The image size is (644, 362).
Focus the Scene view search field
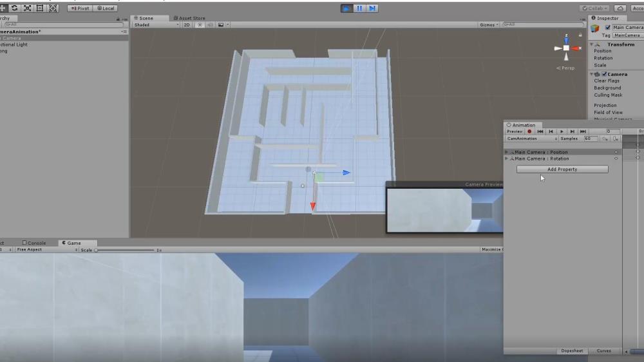[x=543, y=24]
